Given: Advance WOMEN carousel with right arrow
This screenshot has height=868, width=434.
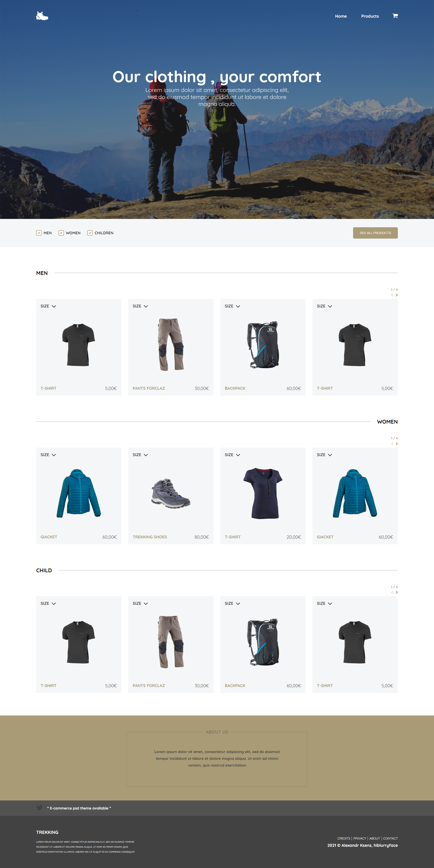Looking at the screenshot, I should point(396,443).
